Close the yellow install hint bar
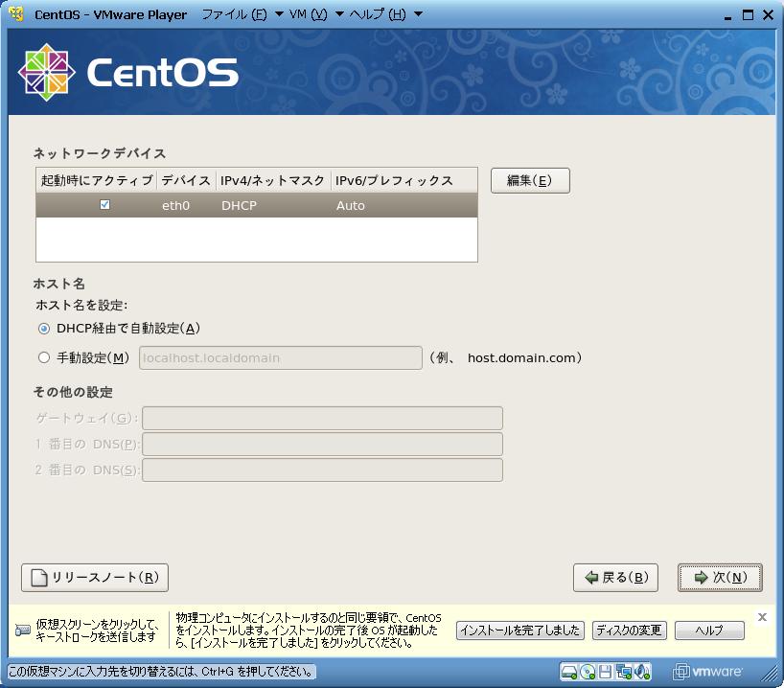This screenshot has width=784, height=688. [x=762, y=617]
